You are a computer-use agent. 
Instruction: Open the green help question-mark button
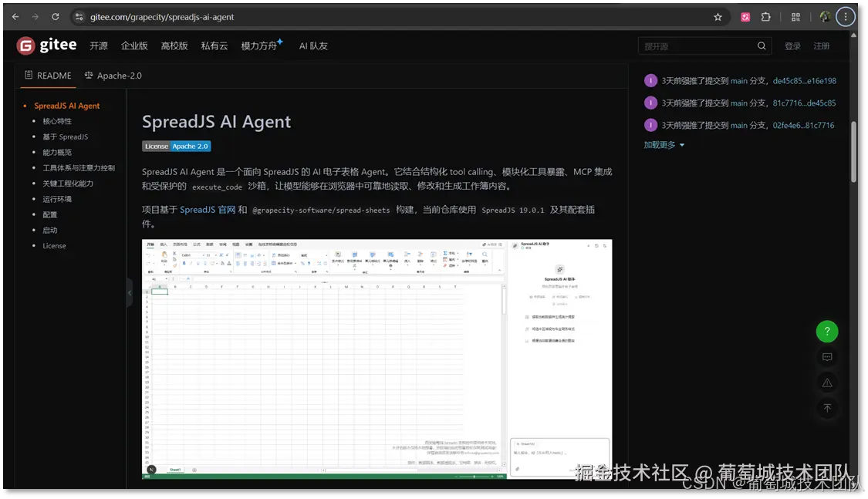coord(827,331)
